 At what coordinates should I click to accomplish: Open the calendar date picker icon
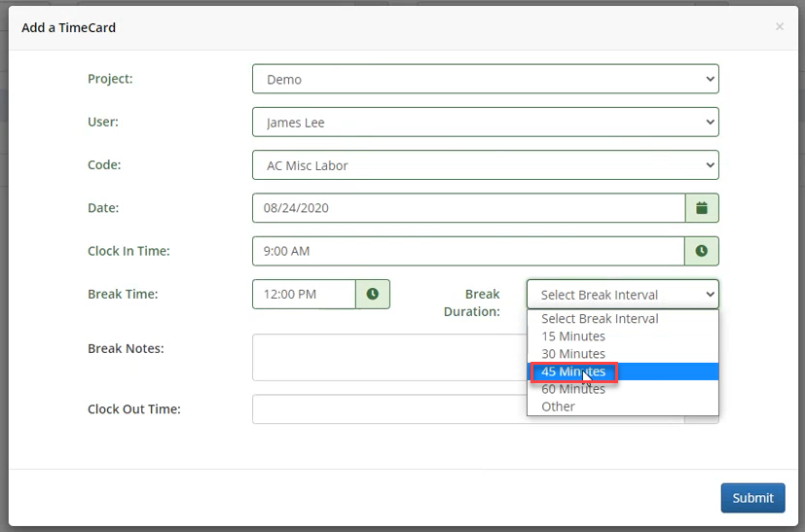coord(702,208)
